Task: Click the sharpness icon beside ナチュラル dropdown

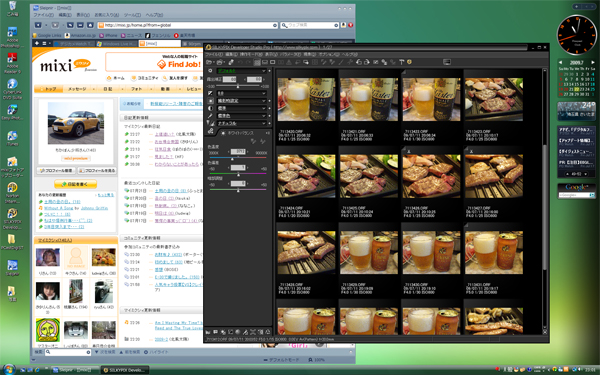Action: coord(210,123)
